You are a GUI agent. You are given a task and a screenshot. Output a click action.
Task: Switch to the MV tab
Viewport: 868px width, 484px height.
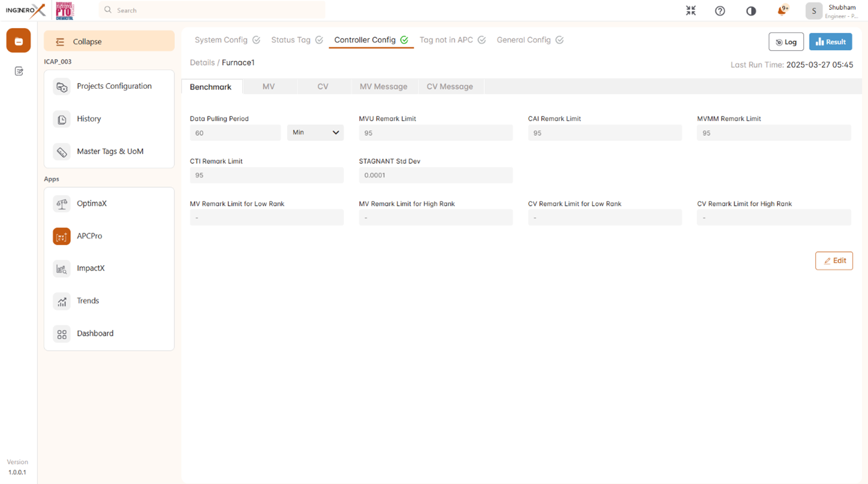coord(269,87)
